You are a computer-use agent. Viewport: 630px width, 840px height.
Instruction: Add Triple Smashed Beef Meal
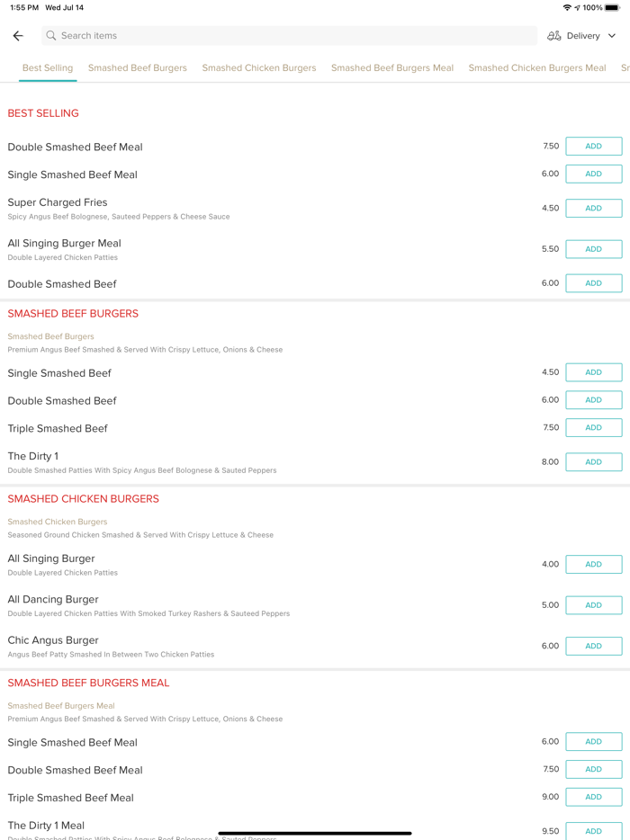(593, 797)
